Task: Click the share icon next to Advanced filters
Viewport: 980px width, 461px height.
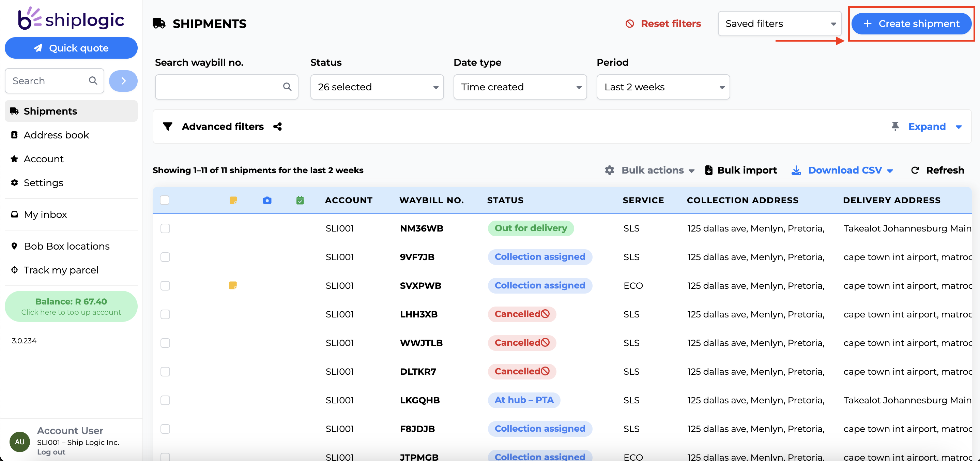Action: [278, 127]
